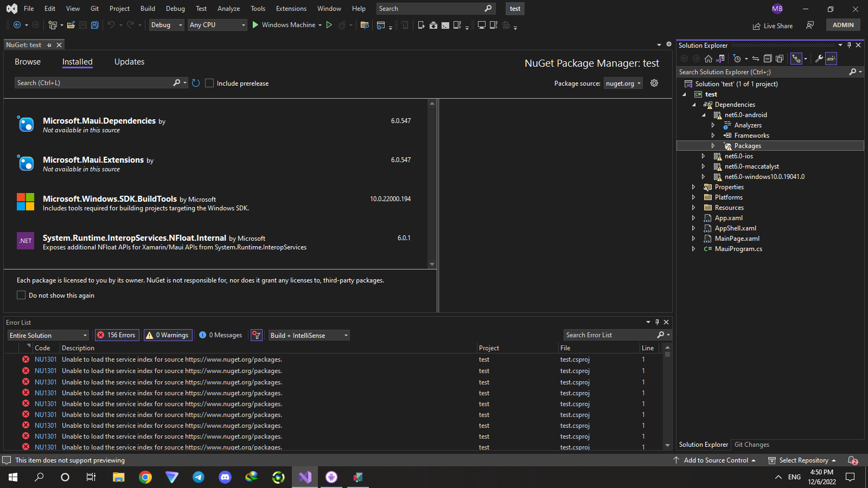The image size is (868, 488).
Task: Open Chrome from the taskbar
Action: (x=145, y=477)
